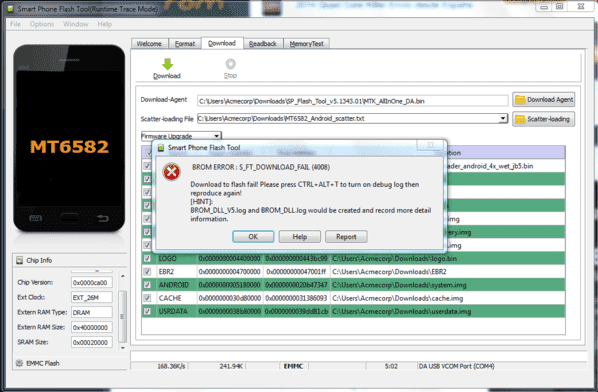Viewport: 598px width, 392px height.
Task: Click the cache.img file path cell
Action: coord(447,298)
